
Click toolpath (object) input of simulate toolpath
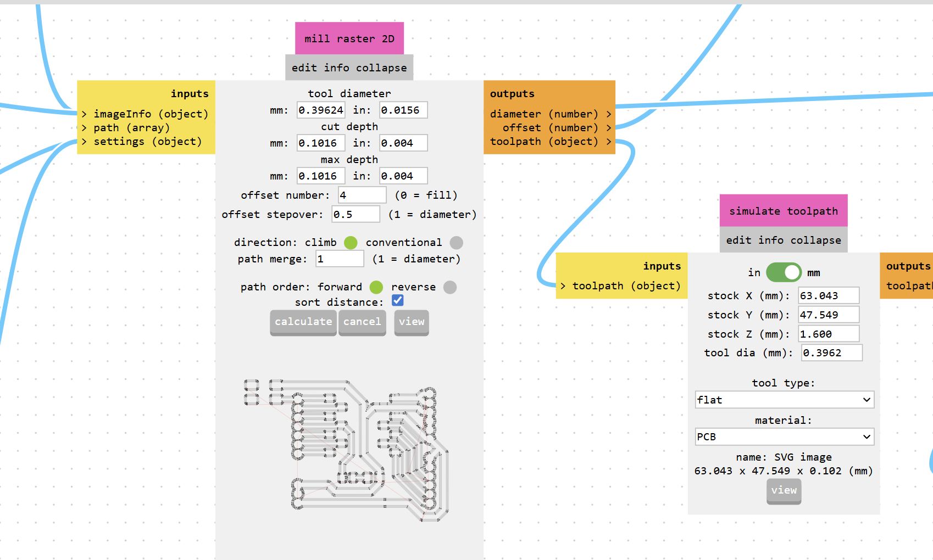pos(621,285)
